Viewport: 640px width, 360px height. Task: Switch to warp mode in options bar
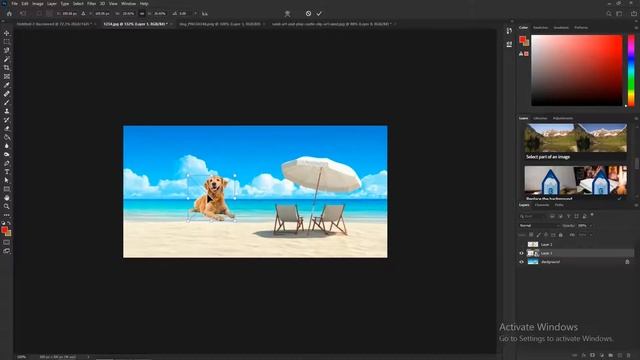tap(287, 13)
